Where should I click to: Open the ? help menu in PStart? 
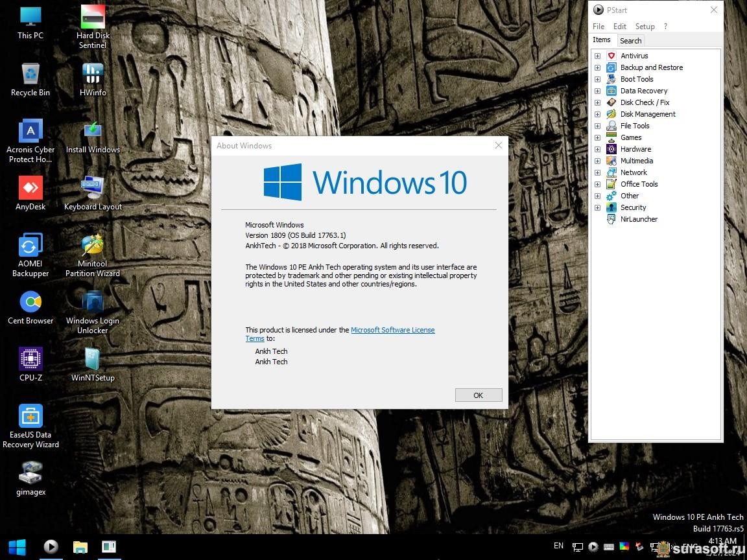coord(665,26)
